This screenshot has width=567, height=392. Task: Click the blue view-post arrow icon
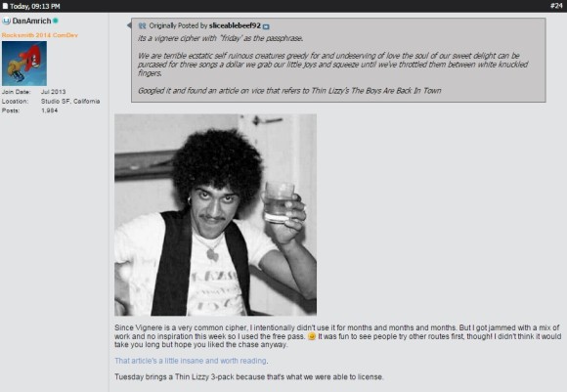click(x=266, y=26)
